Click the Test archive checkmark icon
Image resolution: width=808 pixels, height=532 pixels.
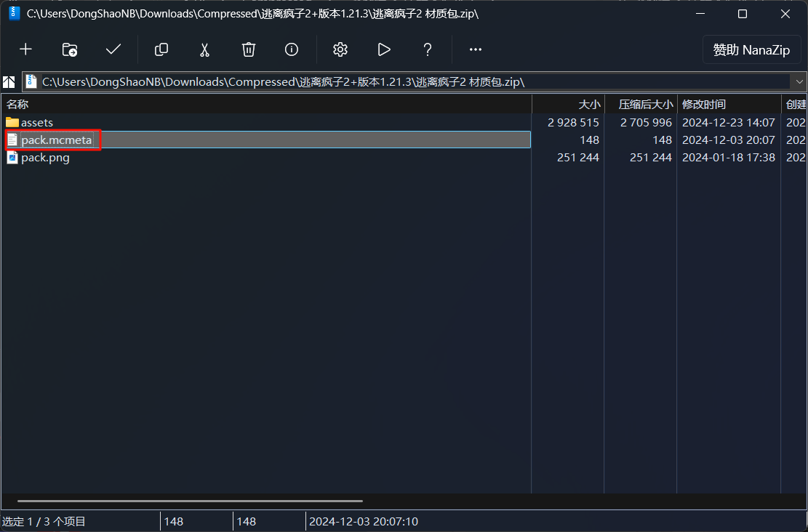[x=113, y=49]
